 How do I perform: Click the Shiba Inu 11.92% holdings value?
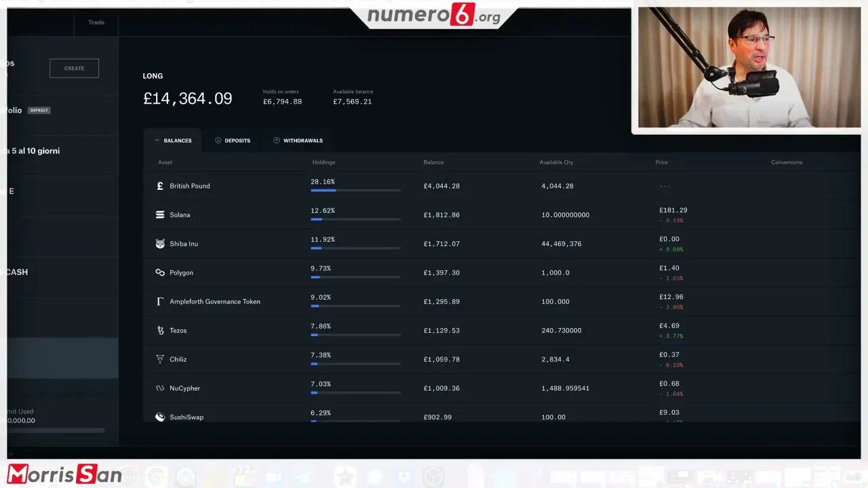click(x=323, y=239)
